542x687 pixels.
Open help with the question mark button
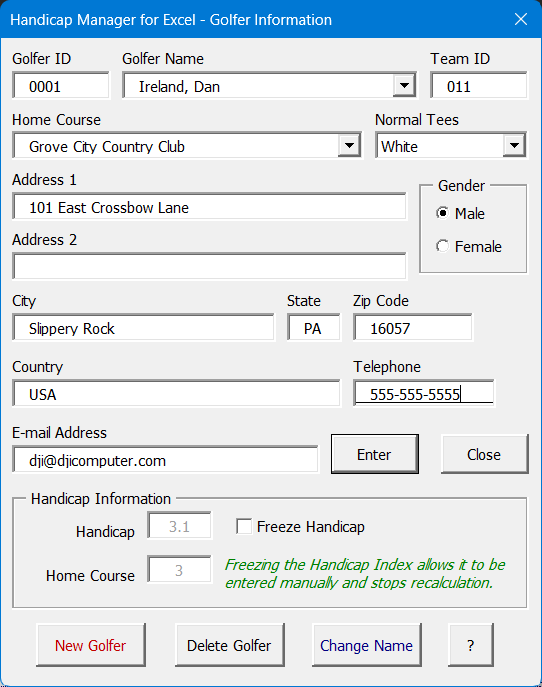pos(471,645)
